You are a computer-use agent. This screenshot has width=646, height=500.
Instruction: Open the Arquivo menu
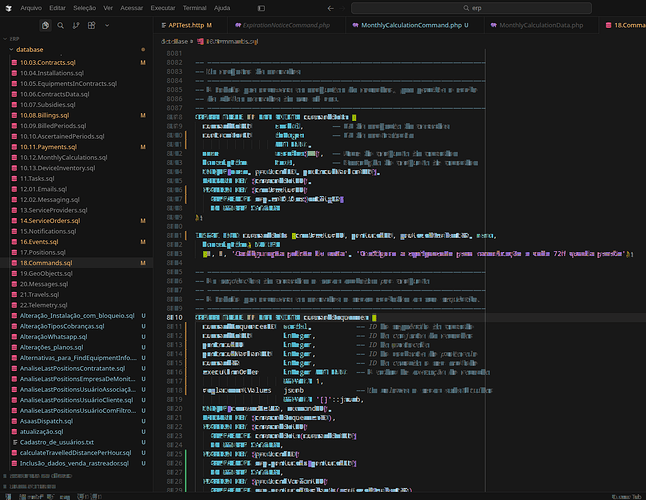click(31, 8)
